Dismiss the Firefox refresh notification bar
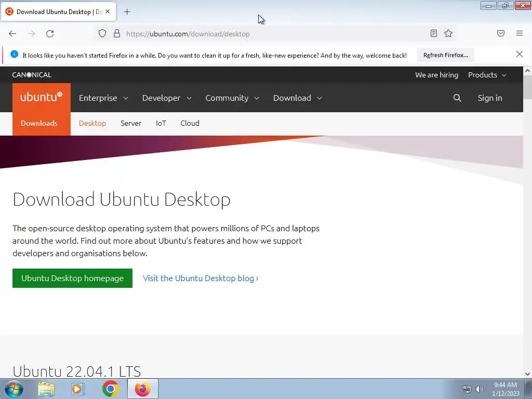532x399 pixels. coord(520,54)
